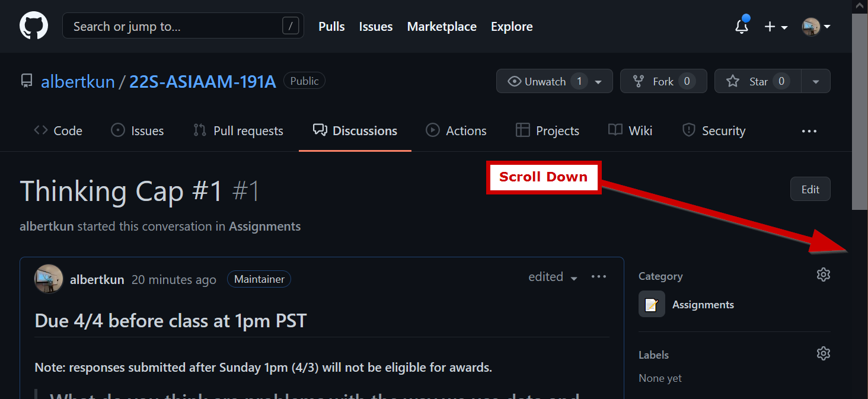Click the Edit title button
Screen dimensions: 868x399
[810, 189]
